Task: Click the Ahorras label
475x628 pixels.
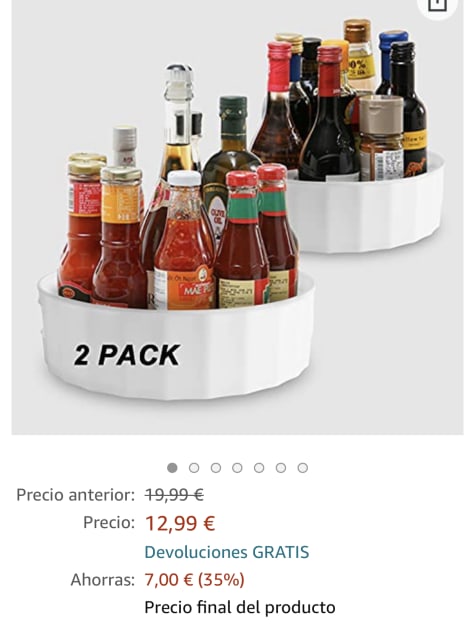Action: [x=103, y=580]
